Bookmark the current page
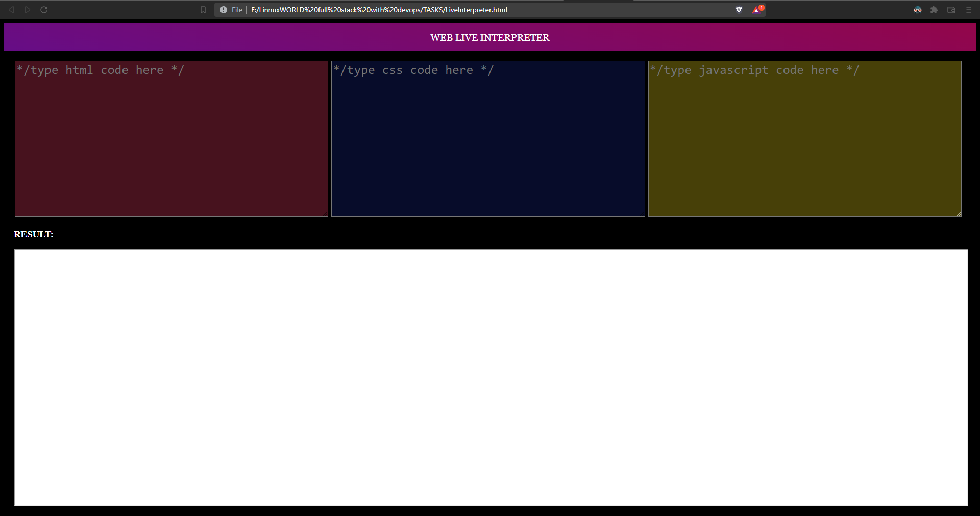The height and width of the screenshot is (516, 980). point(203,9)
